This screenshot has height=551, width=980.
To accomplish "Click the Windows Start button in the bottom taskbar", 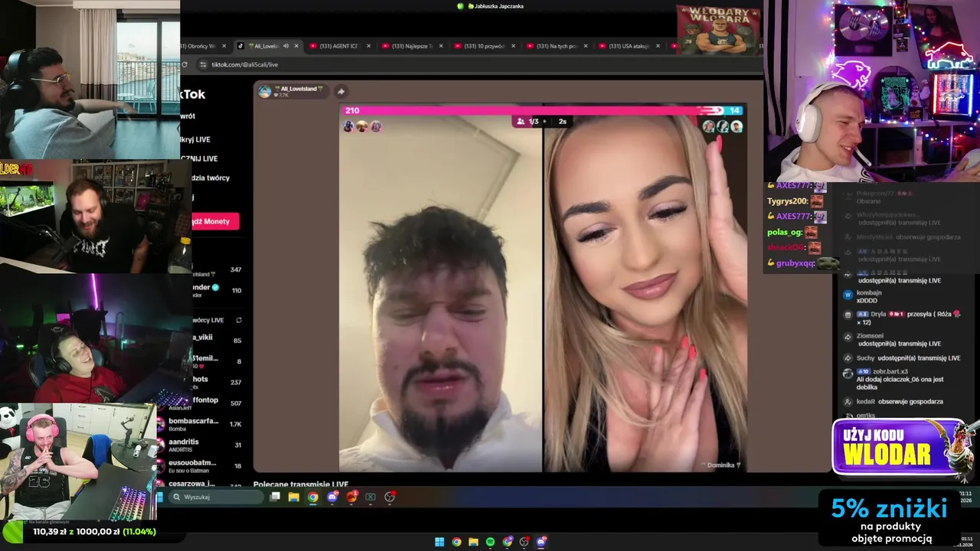I will click(x=439, y=542).
